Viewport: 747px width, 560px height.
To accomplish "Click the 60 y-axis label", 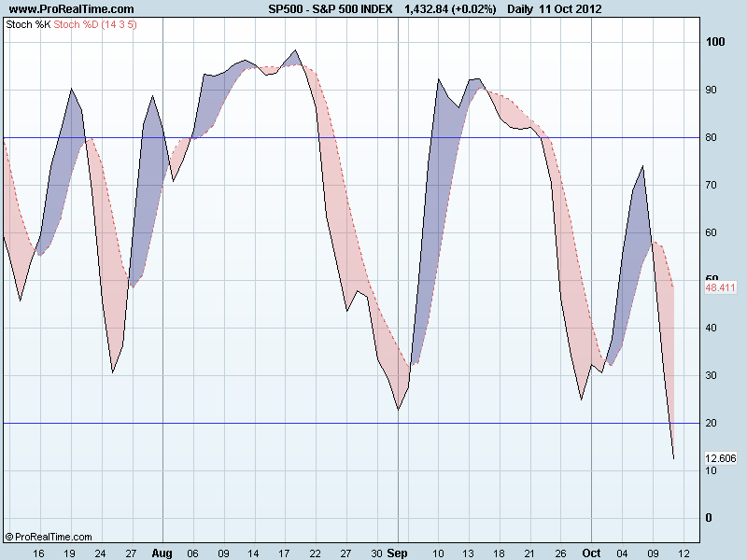I will tap(711, 232).
